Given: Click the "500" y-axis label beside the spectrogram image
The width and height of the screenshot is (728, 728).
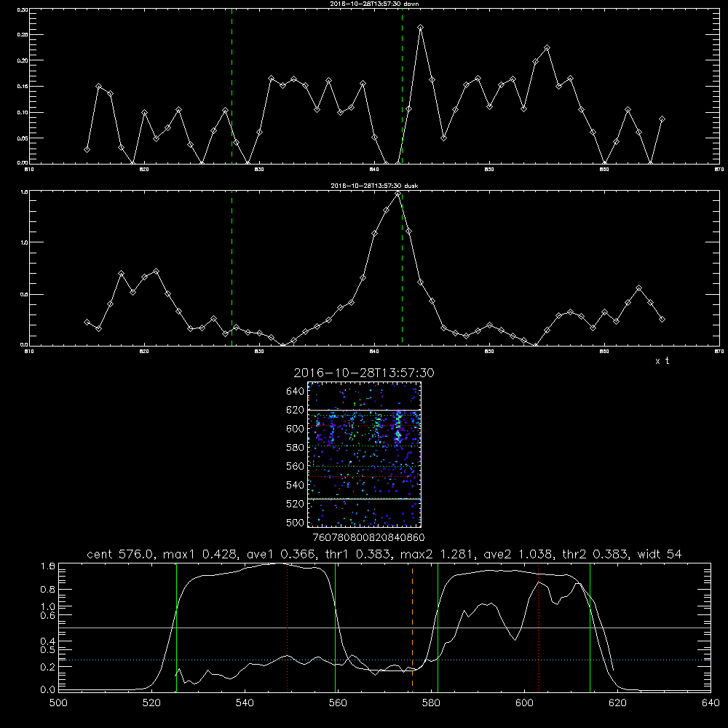Looking at the screenshot, I should 296,523.
